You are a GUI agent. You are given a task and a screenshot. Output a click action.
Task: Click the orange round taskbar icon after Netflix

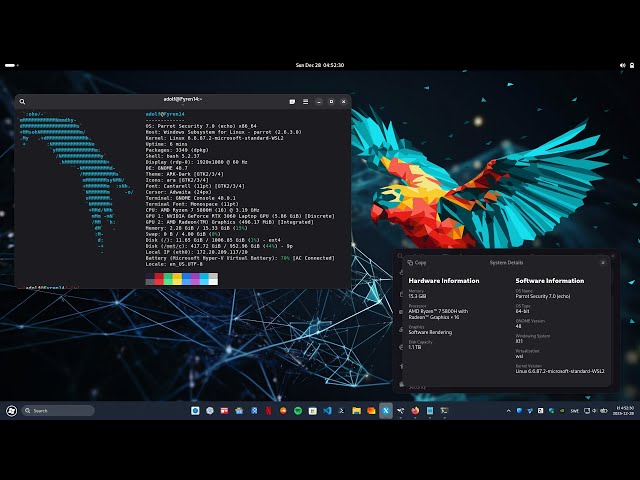coord(283,411)
